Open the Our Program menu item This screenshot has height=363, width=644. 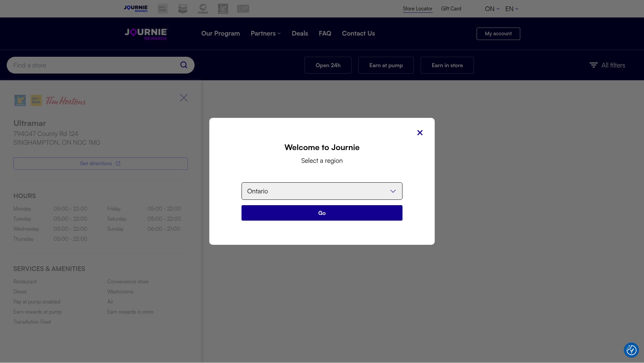[x=220, y=34]
